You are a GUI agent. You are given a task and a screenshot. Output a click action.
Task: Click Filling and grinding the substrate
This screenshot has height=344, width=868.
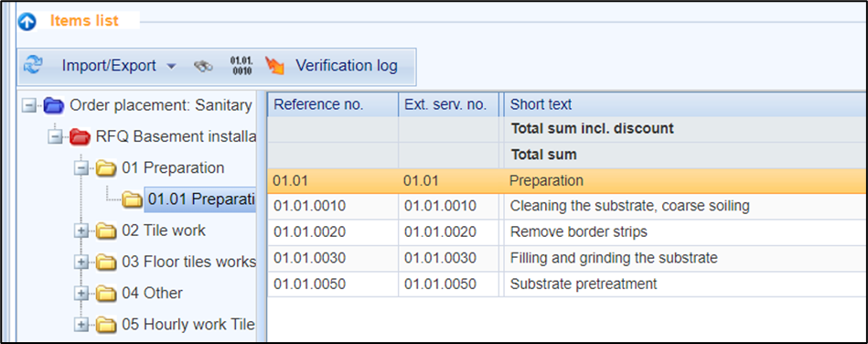[x=614, y=258]
